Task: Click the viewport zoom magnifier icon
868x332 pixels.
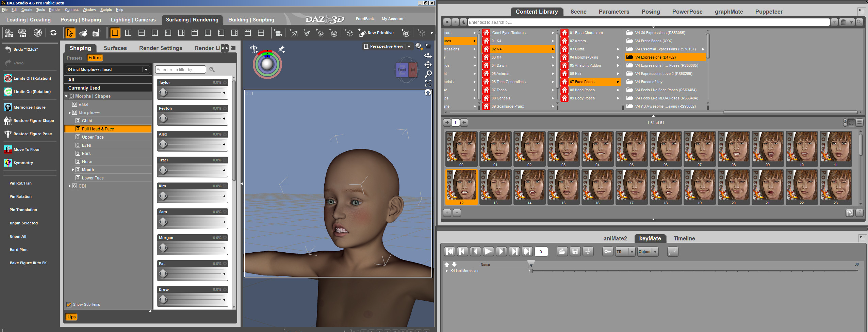Action: [428, 74]
